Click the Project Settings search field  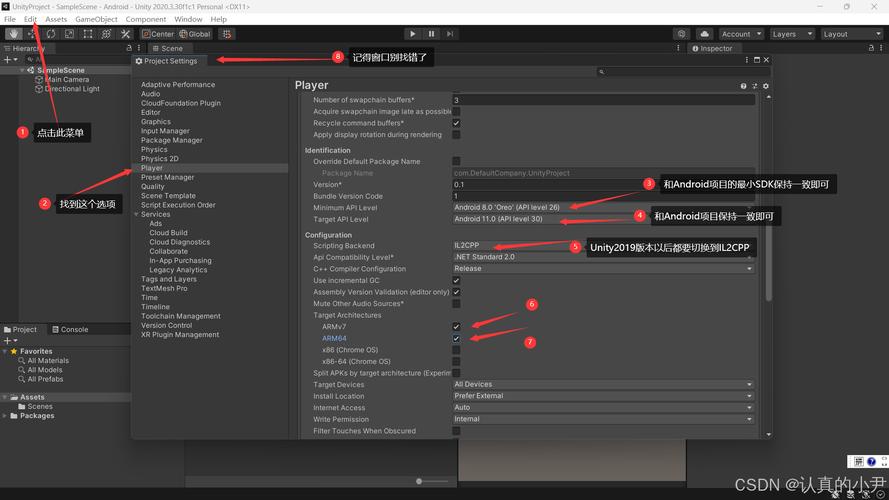coord(680,72)
